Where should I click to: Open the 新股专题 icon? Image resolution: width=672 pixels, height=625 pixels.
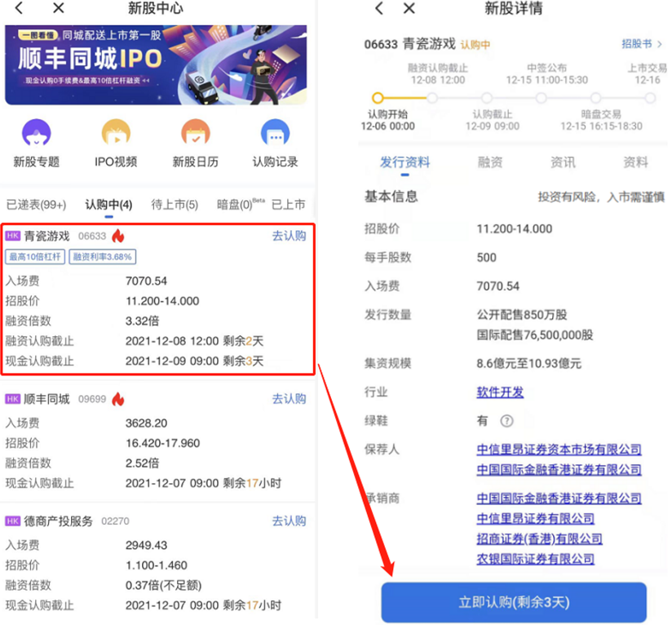click(x=37, y=132)
